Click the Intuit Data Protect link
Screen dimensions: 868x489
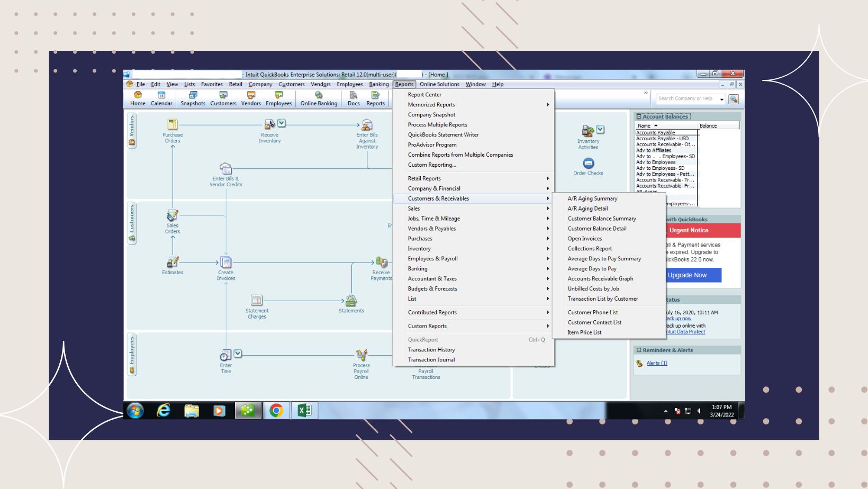pos(685,332)
